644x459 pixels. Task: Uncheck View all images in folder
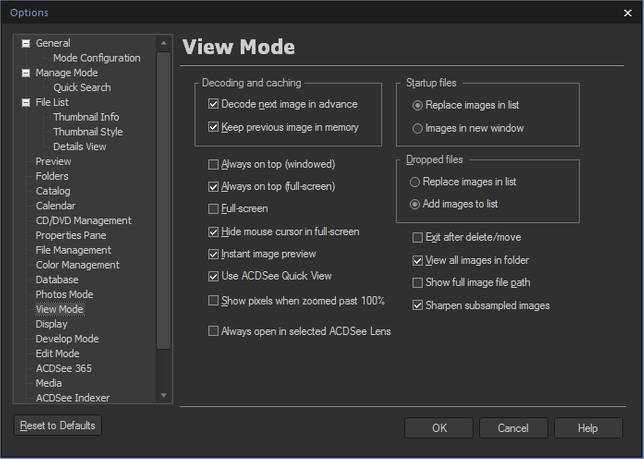click(x=417, y=260)
